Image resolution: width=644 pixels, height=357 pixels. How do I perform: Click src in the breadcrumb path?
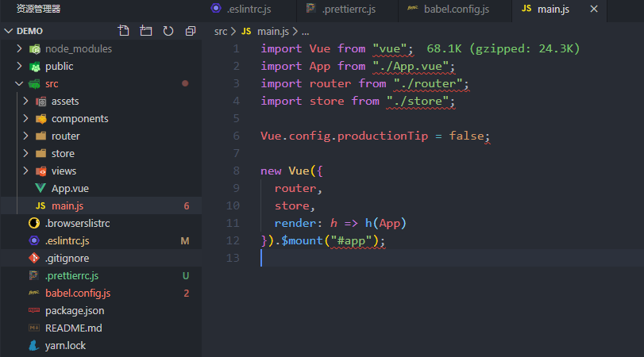pos(221,31)
